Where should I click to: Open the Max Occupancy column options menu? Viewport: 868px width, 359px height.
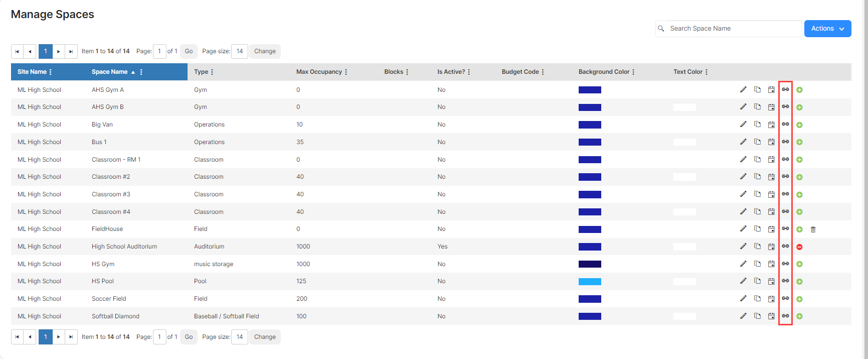(346, 72)
